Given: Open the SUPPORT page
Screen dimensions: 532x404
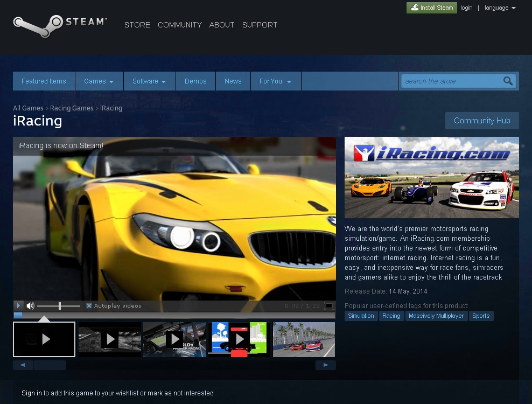Looking at the screenshot, I should 260,25.
